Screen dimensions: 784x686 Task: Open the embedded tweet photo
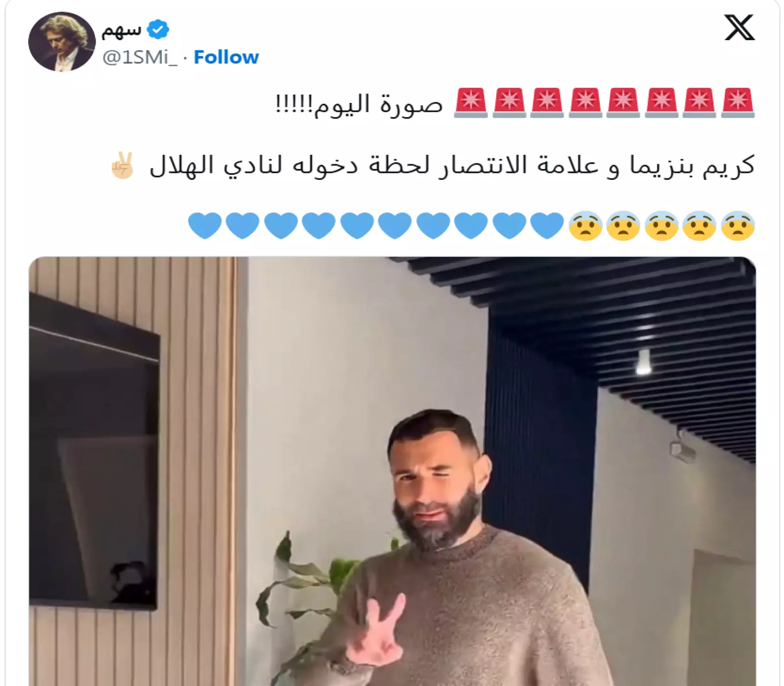point(392,471)
